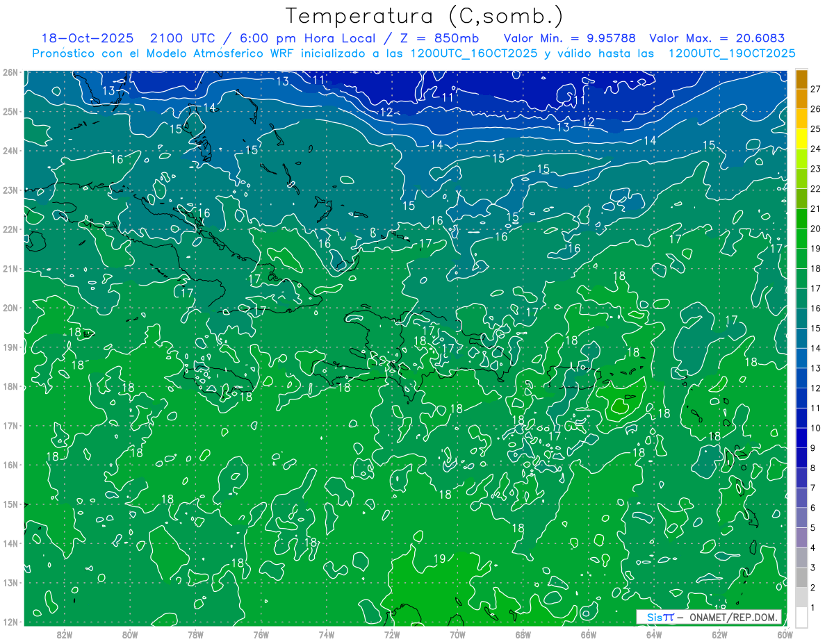
Task: Click the '19N' latitude axis label
Action: coord(10,347)
